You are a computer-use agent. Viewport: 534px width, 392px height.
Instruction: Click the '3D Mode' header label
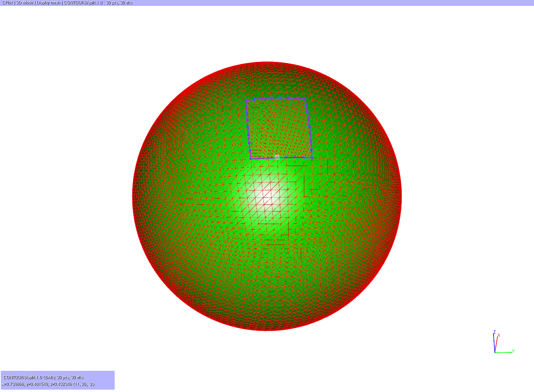(x=25, y=3)
